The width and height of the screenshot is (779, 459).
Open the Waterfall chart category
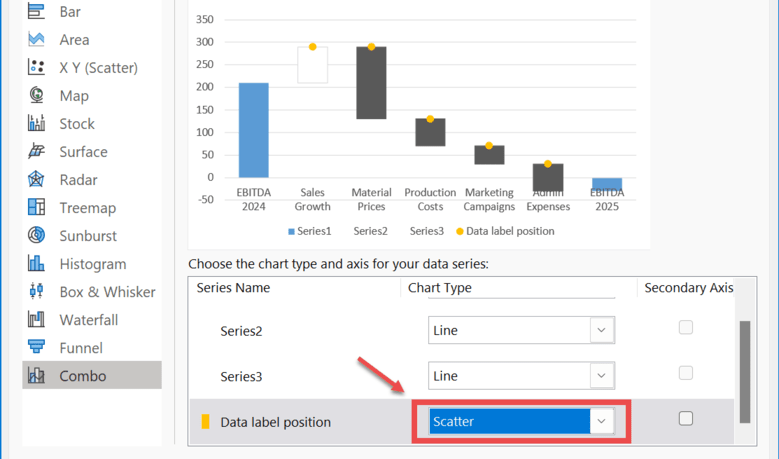88,320
